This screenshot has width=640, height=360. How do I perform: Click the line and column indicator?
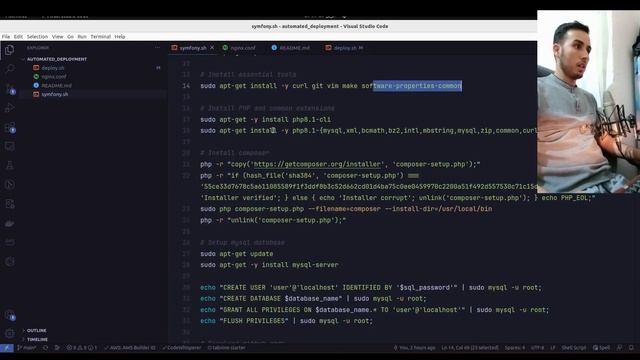[x=470, y=348]
